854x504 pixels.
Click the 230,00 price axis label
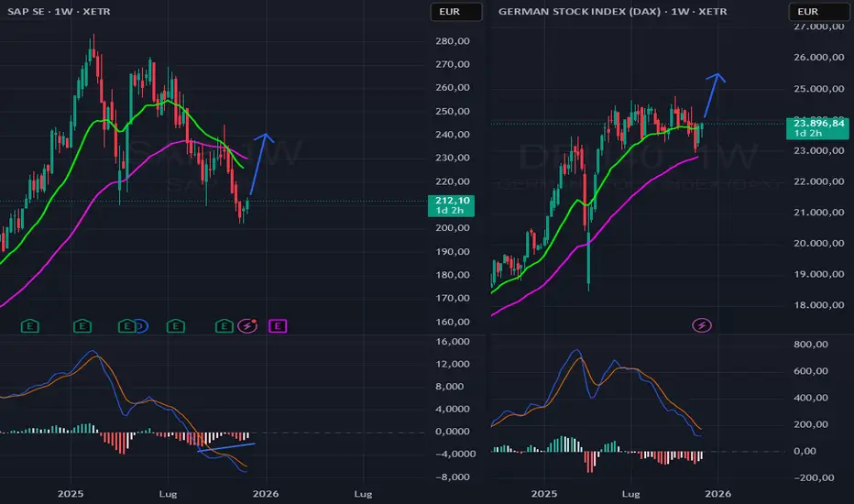coord(453,158)
